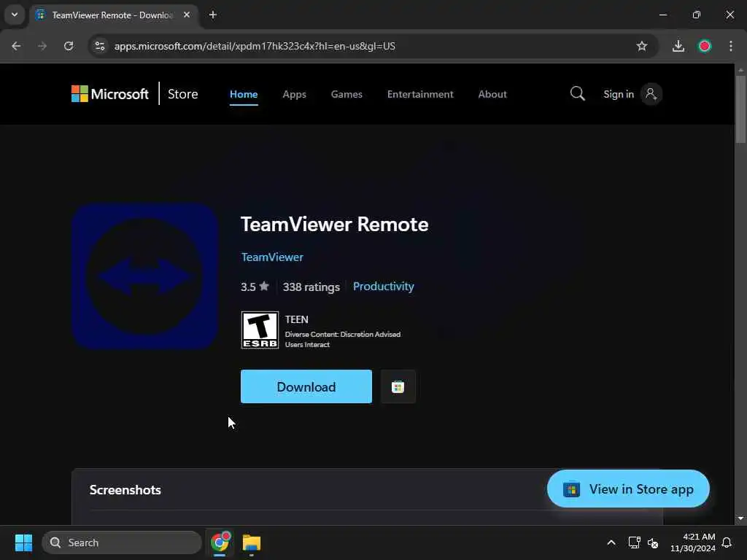Click the Store icon button beside Download

tap(398, 386)
